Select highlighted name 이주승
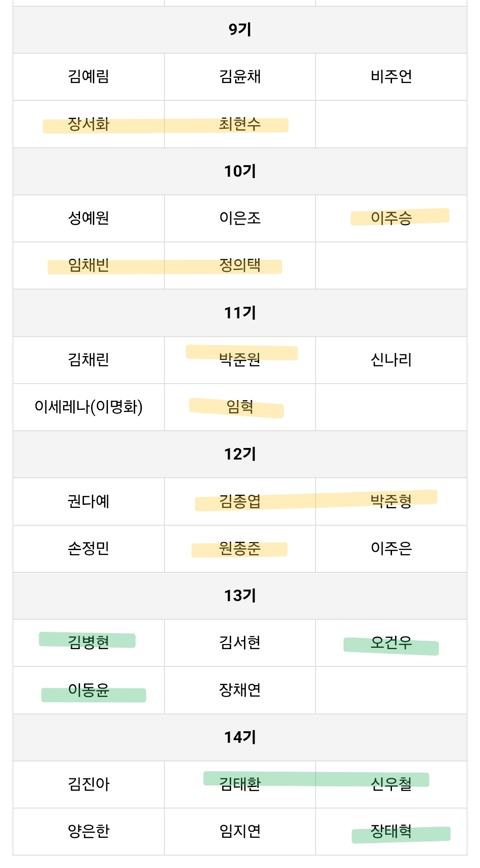Image resolution: width=480 pixels, height=868 pixels. 391,218
